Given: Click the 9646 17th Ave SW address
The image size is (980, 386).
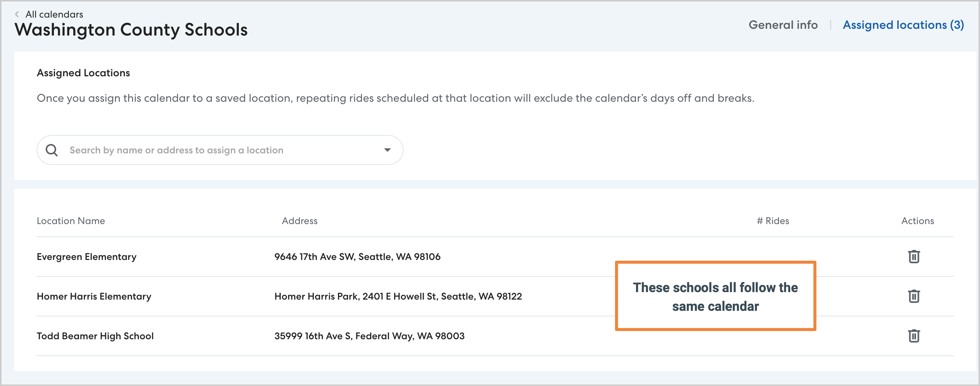Looking at the screenshot, I should pos(357,257).
